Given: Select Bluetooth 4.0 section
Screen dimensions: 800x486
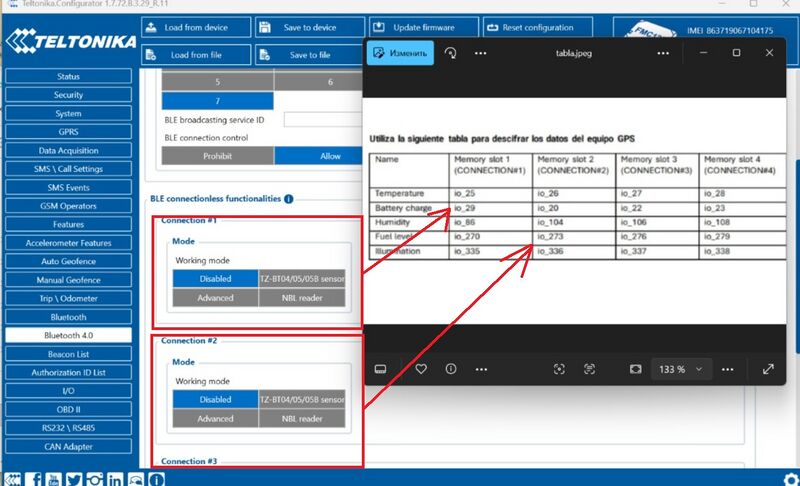Looking at the screenshot, I should (68, 336).
